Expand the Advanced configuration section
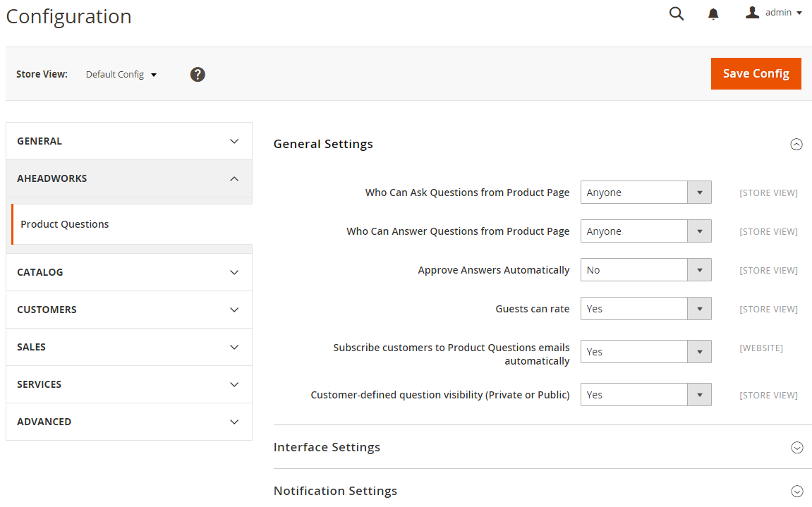 (129, 422)
